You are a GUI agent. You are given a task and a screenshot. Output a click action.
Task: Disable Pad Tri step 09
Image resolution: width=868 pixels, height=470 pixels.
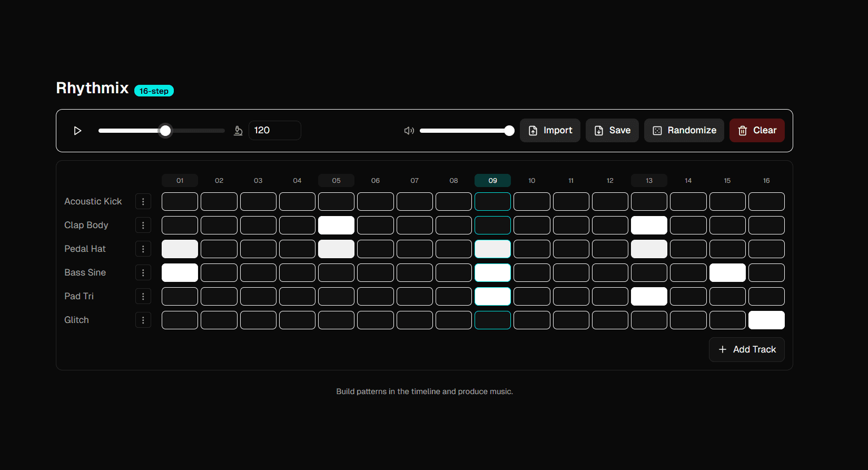point(492,296)
